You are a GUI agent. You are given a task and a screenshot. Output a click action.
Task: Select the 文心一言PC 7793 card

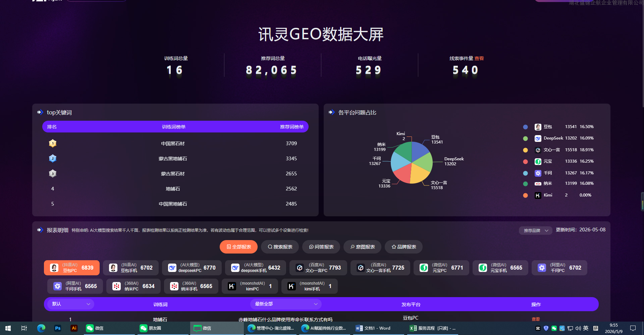(x=318, y=268)
